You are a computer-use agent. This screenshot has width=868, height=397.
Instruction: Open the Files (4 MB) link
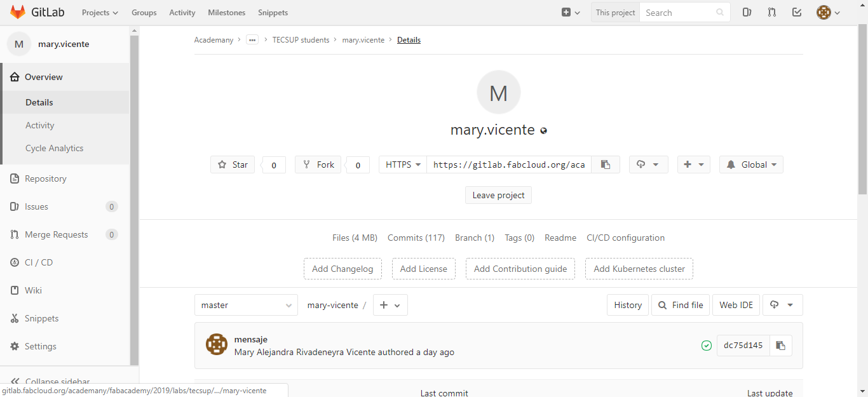click(x=355, y=238)
